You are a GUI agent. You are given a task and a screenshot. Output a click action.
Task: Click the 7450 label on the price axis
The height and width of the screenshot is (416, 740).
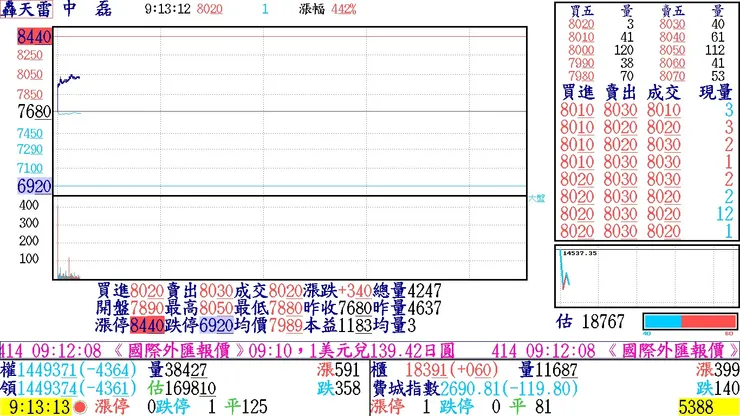pyautogui.click(x=30, y=134)
